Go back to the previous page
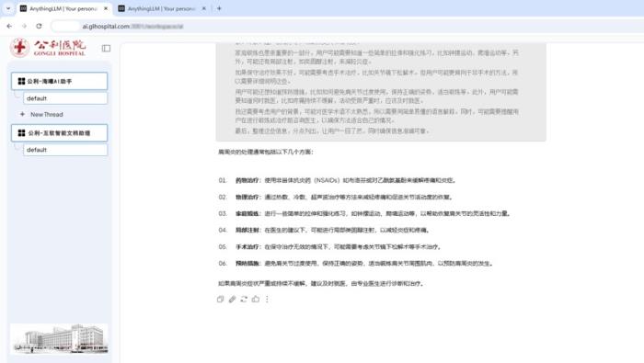Image resolution: width=644 pixels, height=363 pixels. 9,26
